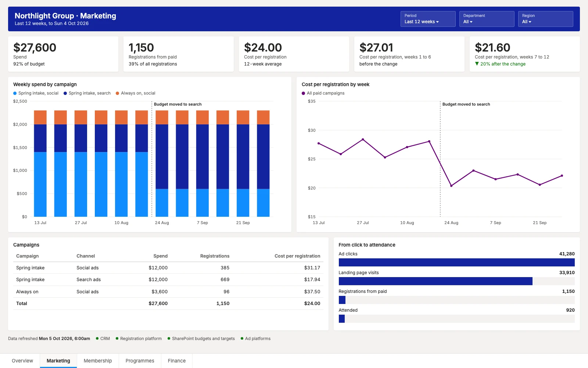Click the Always on, social legend dot
This screenshot has width=588, height=368.
click(x=118, y=93)
